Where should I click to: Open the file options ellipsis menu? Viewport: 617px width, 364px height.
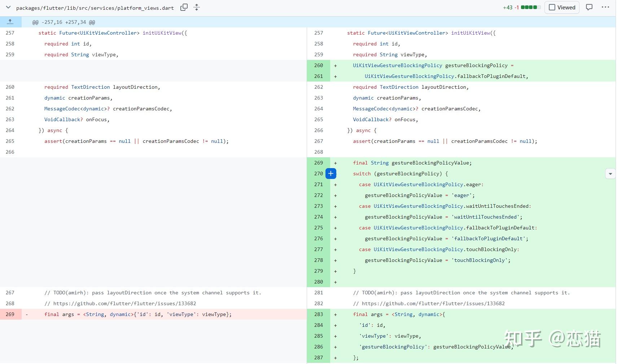605,7
